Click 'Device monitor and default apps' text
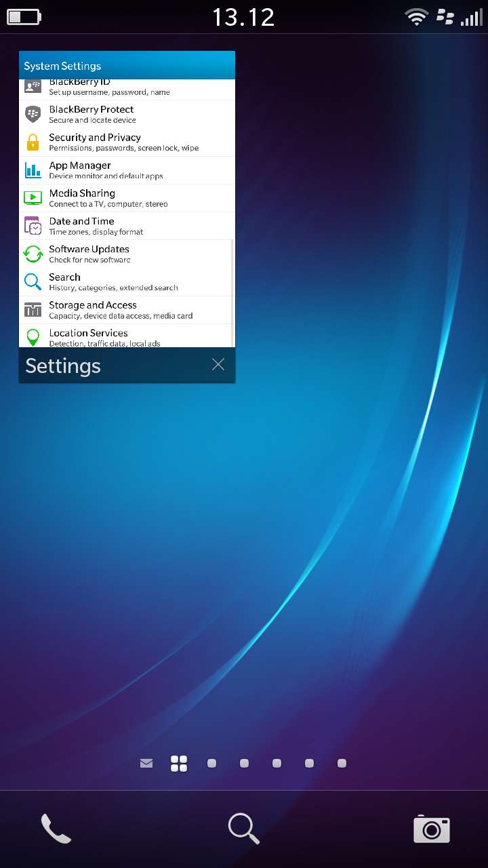Screen dimensions: 488x868 106,176
